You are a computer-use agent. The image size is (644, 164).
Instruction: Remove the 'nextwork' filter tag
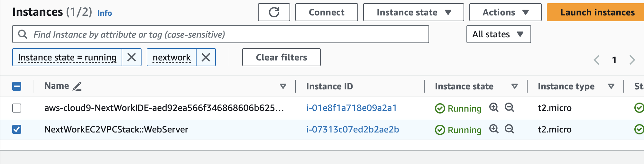click(x=206, y=57)
